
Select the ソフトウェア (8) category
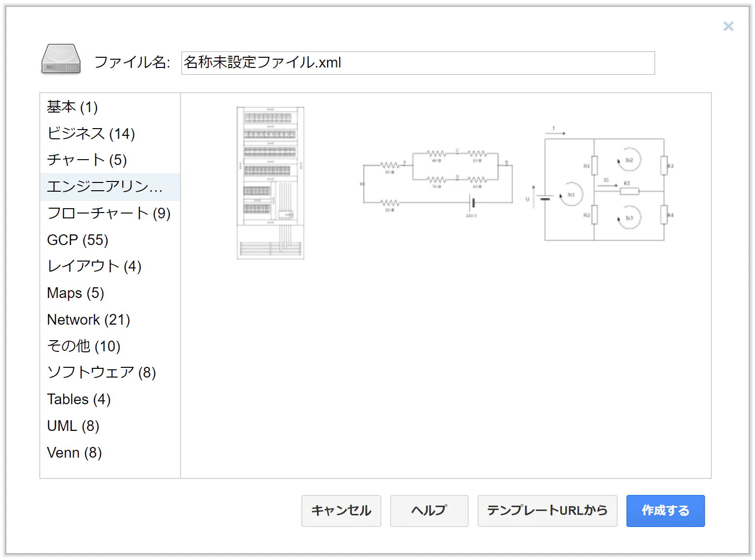pyautogui.click(x=110, y=373)
